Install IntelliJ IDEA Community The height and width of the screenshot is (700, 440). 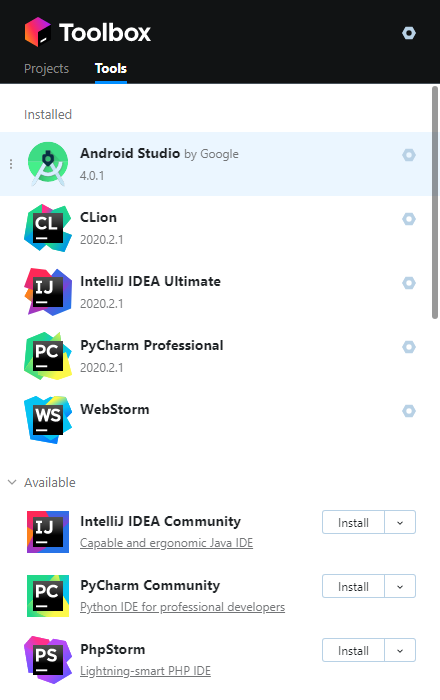pos(353,522)
